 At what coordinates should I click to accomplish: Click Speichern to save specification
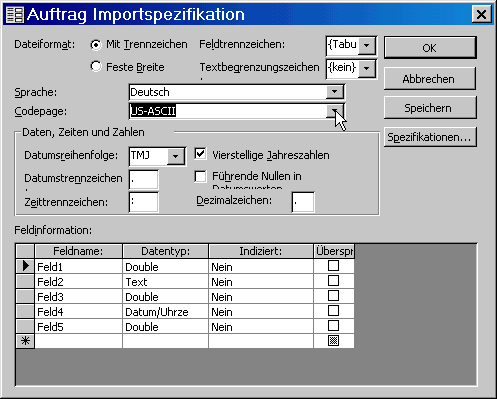(x=430, y=108)
